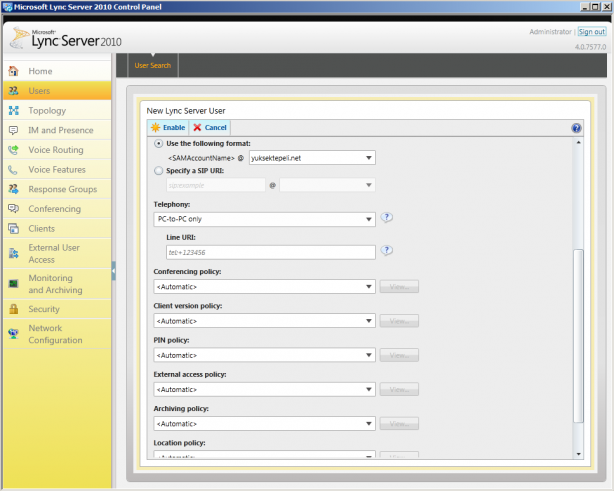Click the blue help icon in the toolbar
The image size is (614, 491).
click(576, 128)
